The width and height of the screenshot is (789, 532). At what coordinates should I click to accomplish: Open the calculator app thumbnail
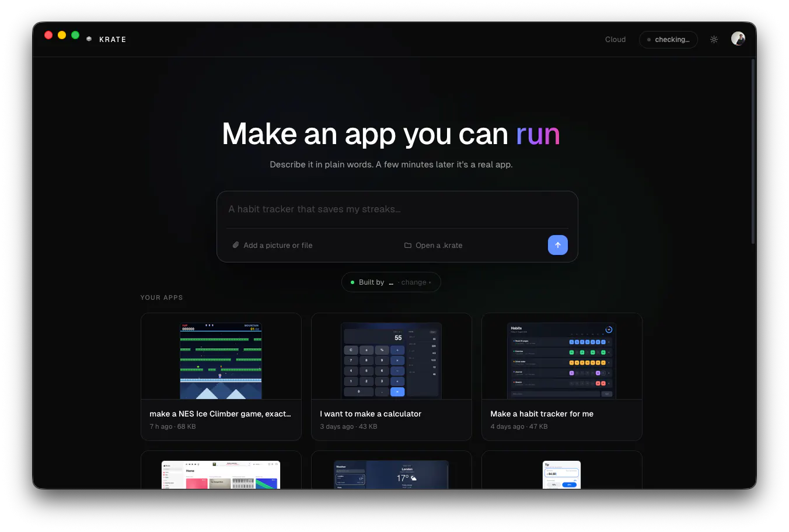tap(392, 360)
